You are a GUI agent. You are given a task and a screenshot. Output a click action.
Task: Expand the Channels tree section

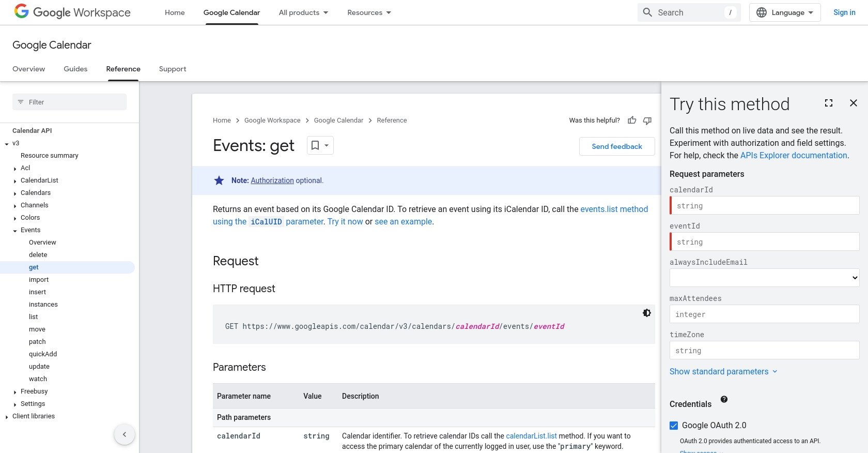tap(15, 206)
